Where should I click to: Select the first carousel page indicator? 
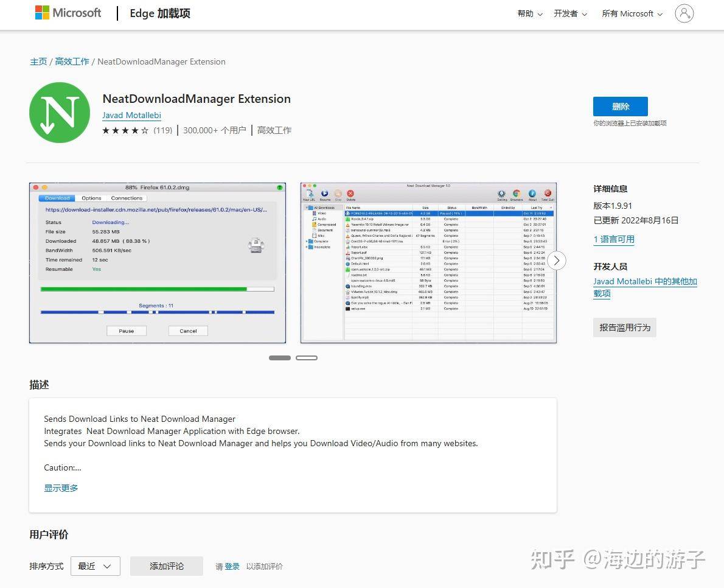[x=280, y=358]
